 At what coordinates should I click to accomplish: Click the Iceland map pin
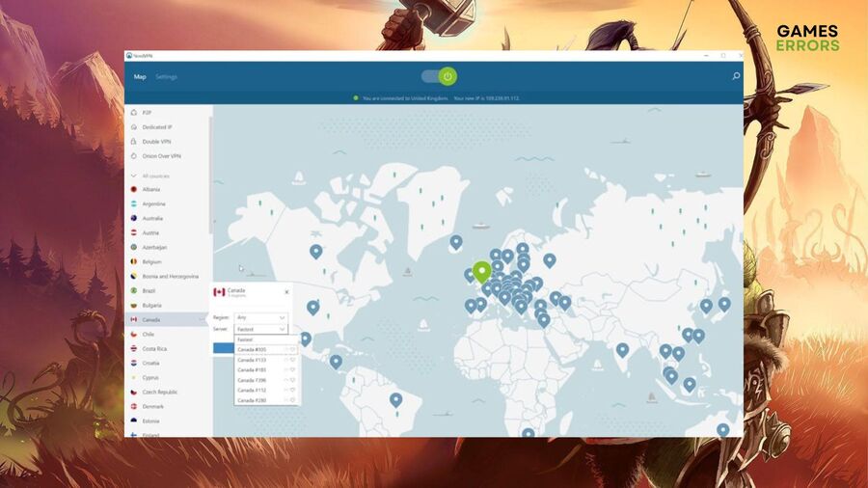[455, 242]
